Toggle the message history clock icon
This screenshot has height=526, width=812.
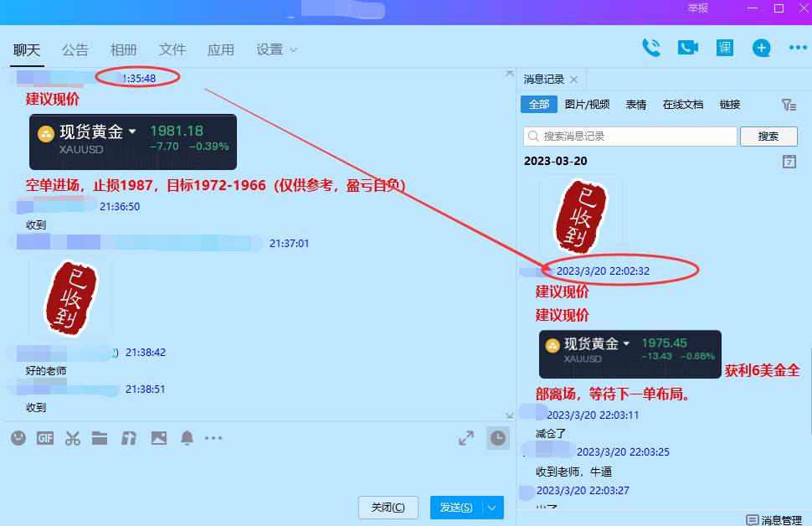(497, 438)
